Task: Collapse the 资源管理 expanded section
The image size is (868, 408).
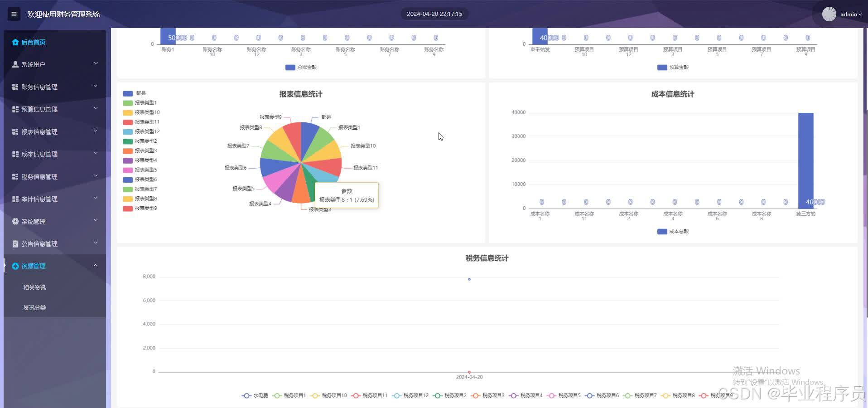Action: (x=95, y=265)
